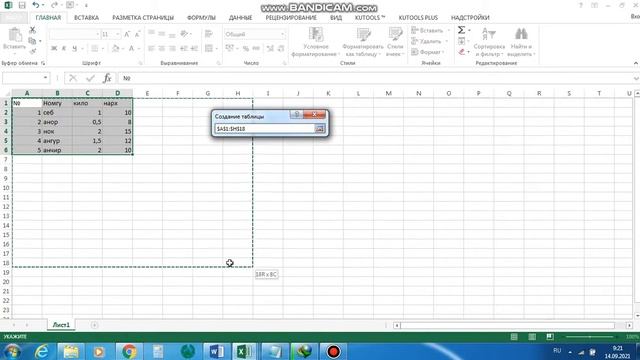This screenshot has height=360, width=640.
Task: Toggle bold Ж formatting
Action: tap(54, 49)
